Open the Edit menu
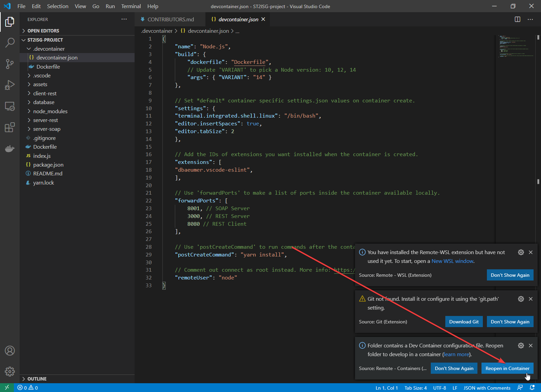This screenshot has height=392, width=541. click(36, 6)
